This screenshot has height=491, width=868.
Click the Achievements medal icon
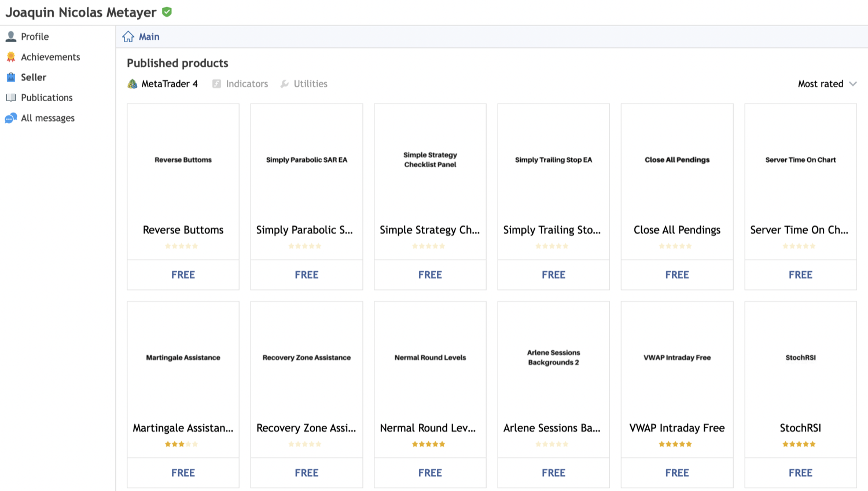tap(11, 57)
